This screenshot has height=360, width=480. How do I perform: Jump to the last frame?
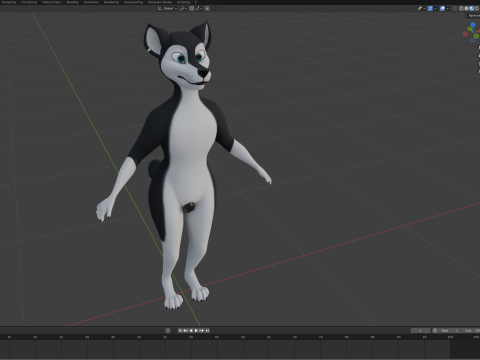207,330
